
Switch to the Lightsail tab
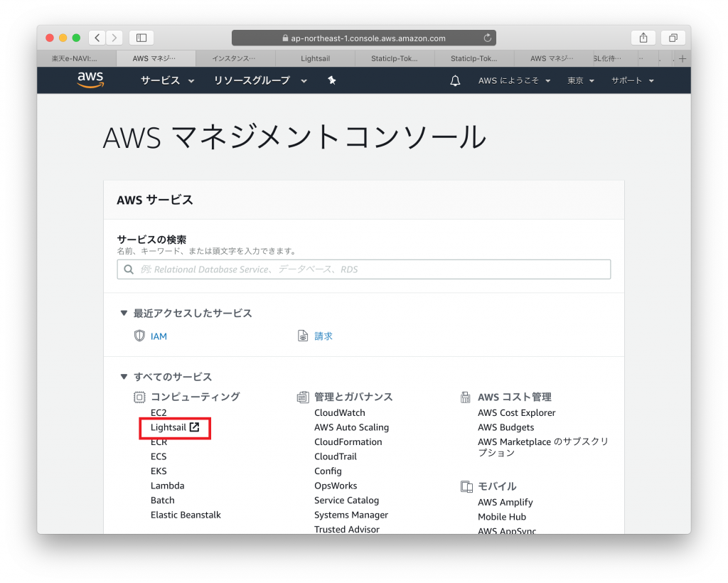point(315,58)
